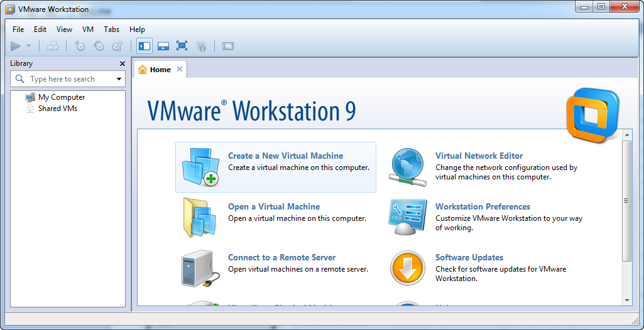Click 'Create a virtual machine on this computer.' text
Screen dimensions: 644x330
pyautogui.click(x=298, y=168)
